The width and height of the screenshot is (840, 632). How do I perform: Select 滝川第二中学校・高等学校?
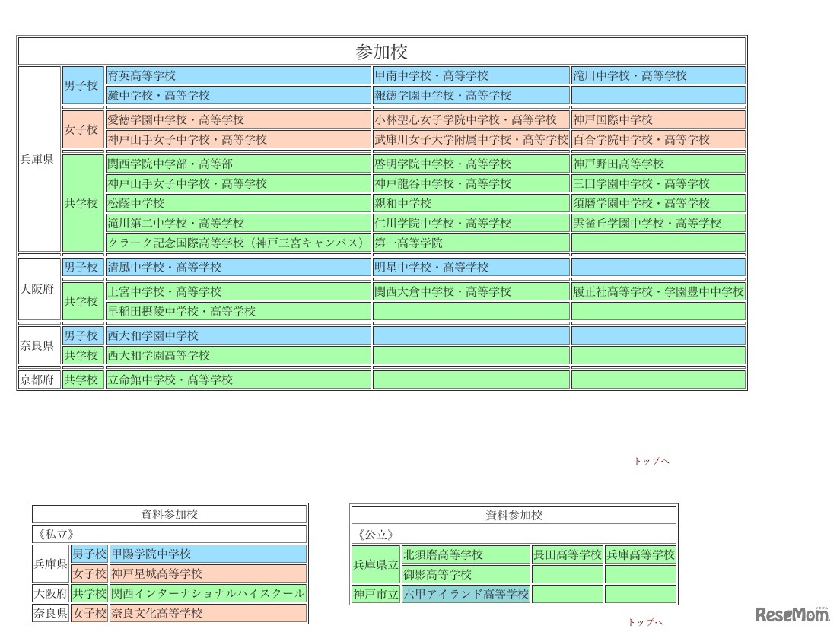point(238,223)
